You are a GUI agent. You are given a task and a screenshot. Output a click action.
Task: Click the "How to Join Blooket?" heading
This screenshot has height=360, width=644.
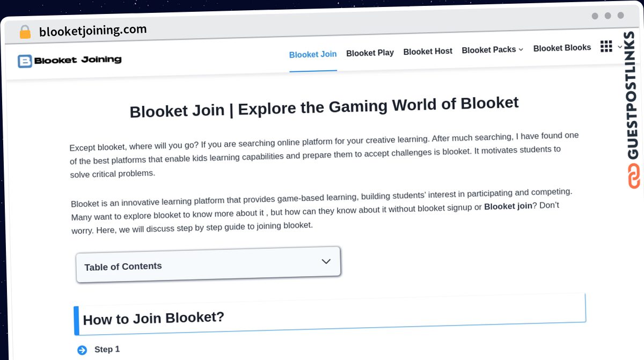coord(153,318)
